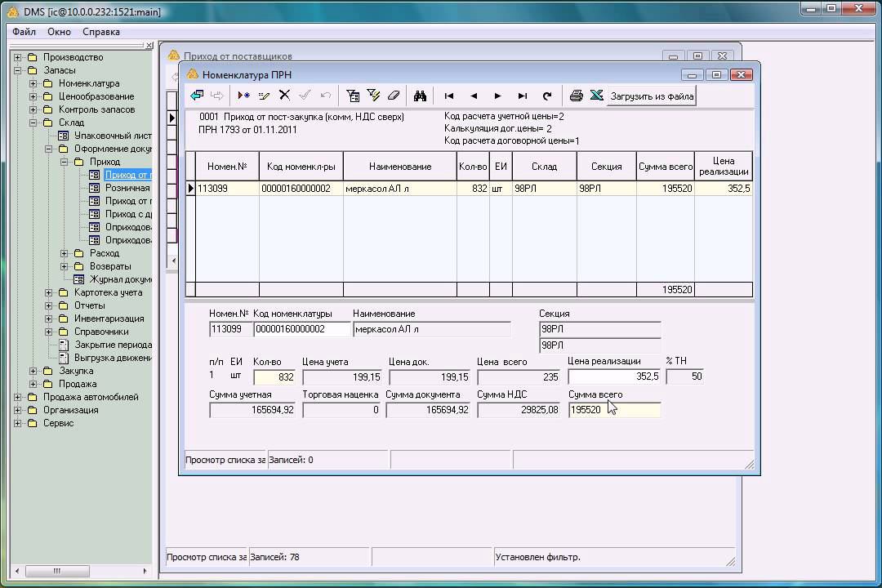882x588 pixels.
Task: Jump to the last record
Action: point(523,96)
